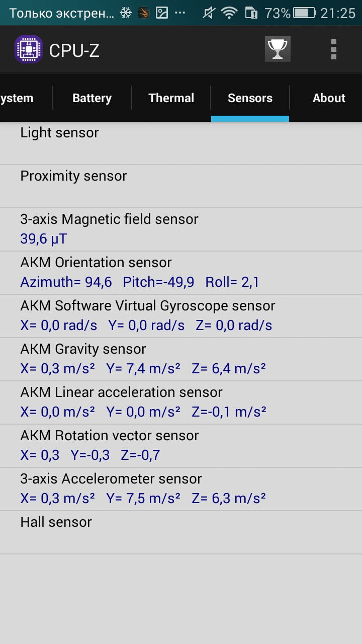Screen dimensions: 362x644
Task: Tap the AKM Orientation sensor row
Action: tap(181, 273)
